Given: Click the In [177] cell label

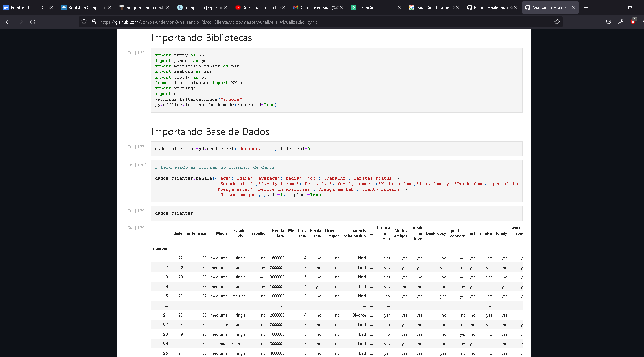Looking at the screenshot, I should [138, 147].
